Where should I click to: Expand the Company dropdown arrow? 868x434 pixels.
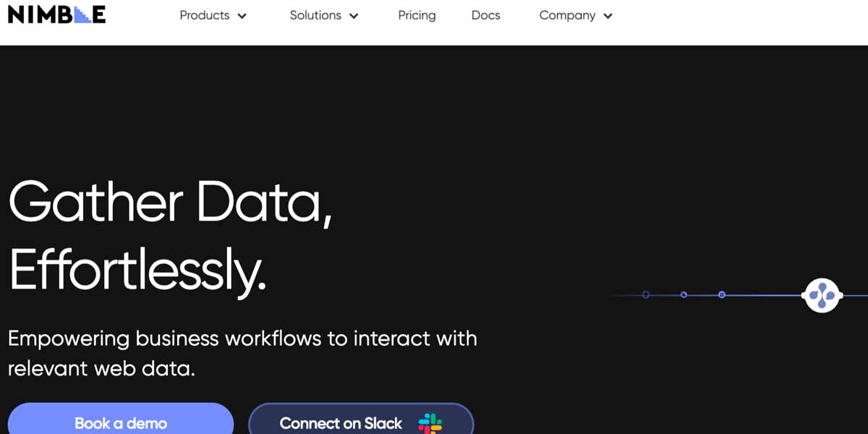coord(608,16)
